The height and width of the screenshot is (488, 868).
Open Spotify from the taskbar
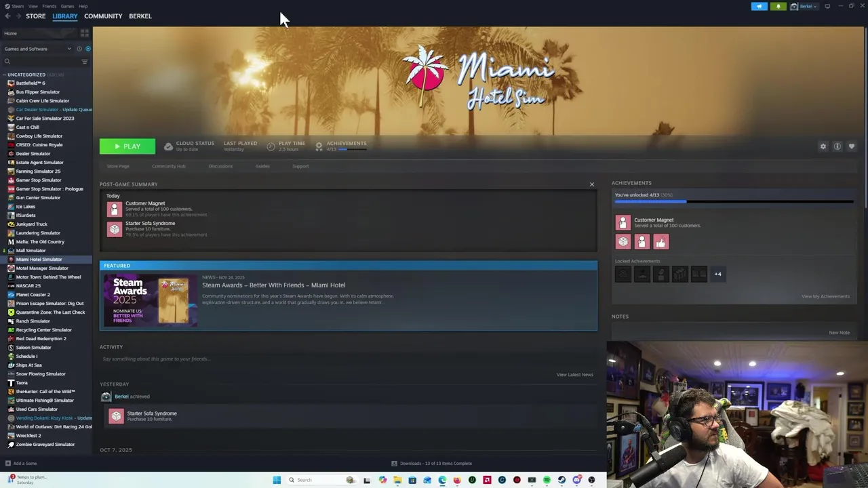[x=547, y=480]
